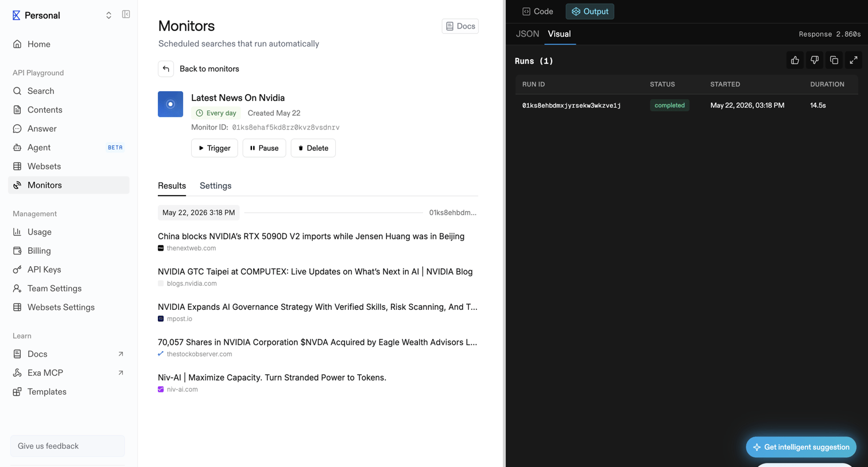Switch to the Code view
Screen dimensions: 868x467
pos(538,11)
